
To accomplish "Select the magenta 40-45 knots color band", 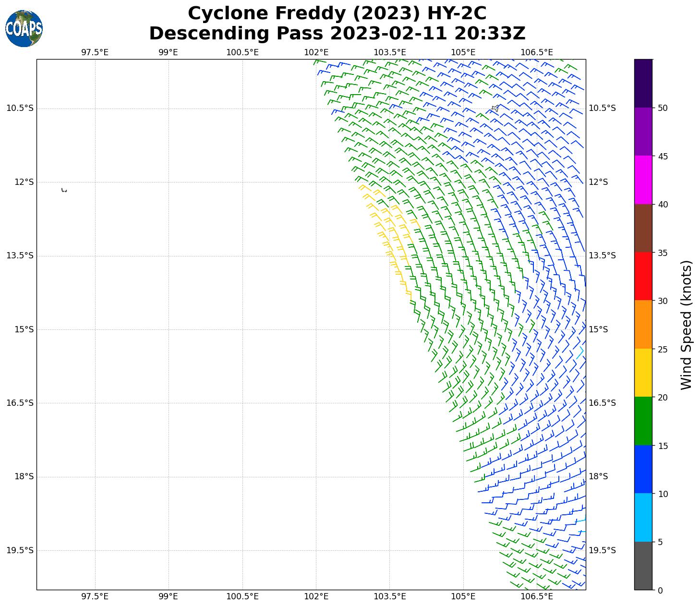I will (x=643, y=180).
